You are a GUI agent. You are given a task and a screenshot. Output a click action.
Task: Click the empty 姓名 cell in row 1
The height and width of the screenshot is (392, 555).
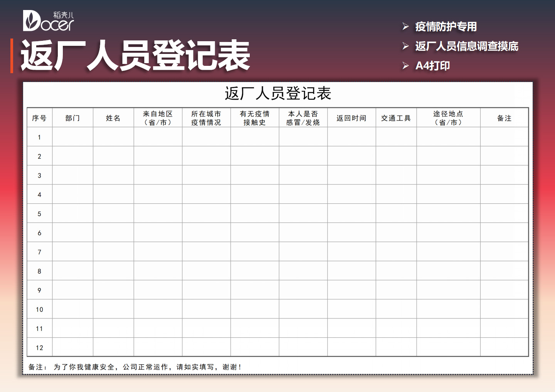point(113,137)
